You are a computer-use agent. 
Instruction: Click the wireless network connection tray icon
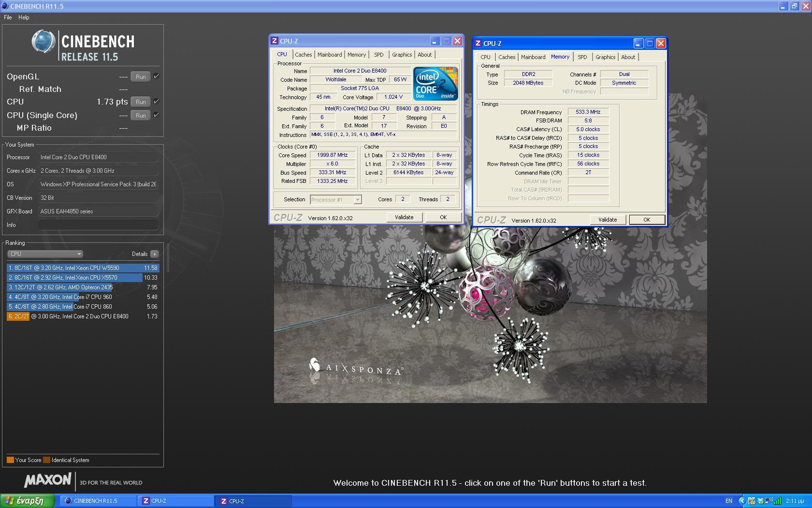(x=769, y=501)
